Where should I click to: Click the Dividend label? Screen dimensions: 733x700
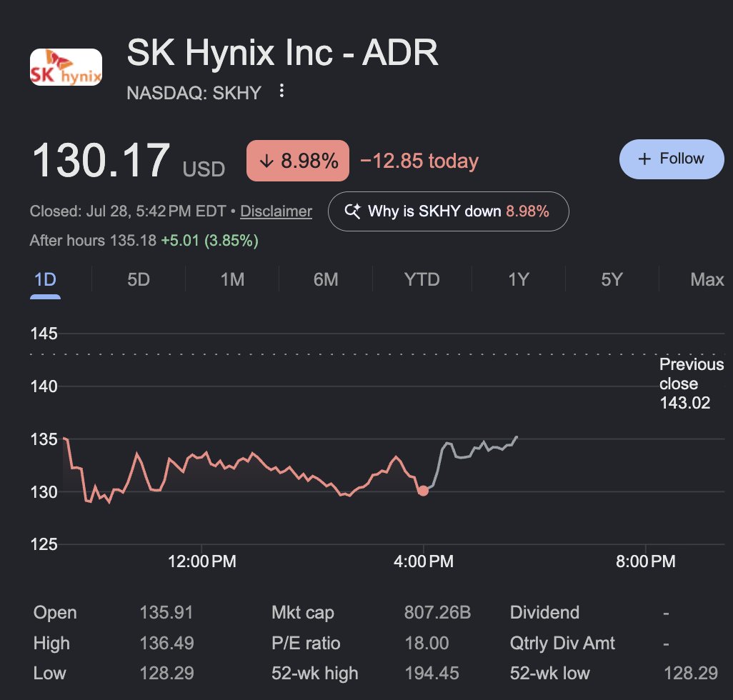pos(544,613)
